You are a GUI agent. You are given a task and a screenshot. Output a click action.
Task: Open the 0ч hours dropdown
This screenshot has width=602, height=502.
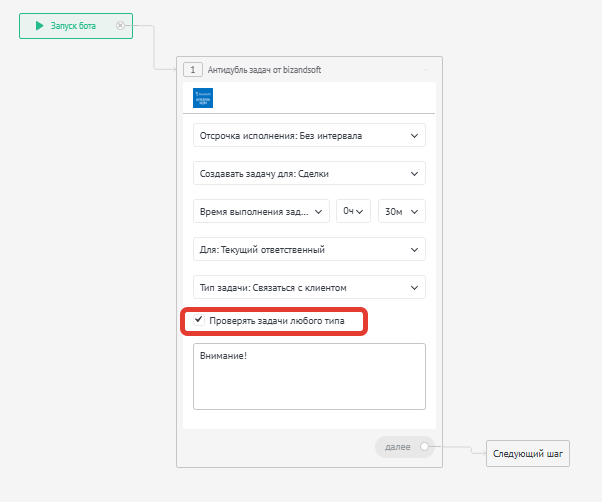pyautogui.click(x=353, y=211)
